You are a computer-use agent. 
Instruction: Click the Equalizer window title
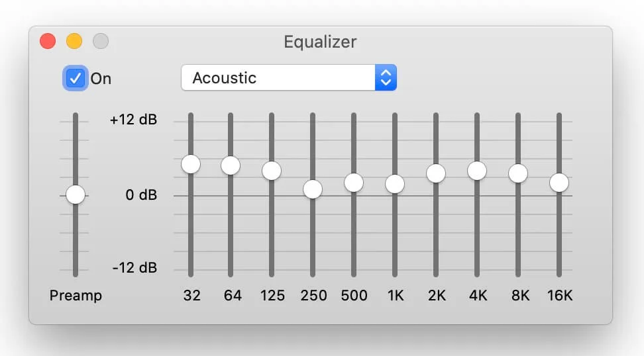tap(321, 42)
